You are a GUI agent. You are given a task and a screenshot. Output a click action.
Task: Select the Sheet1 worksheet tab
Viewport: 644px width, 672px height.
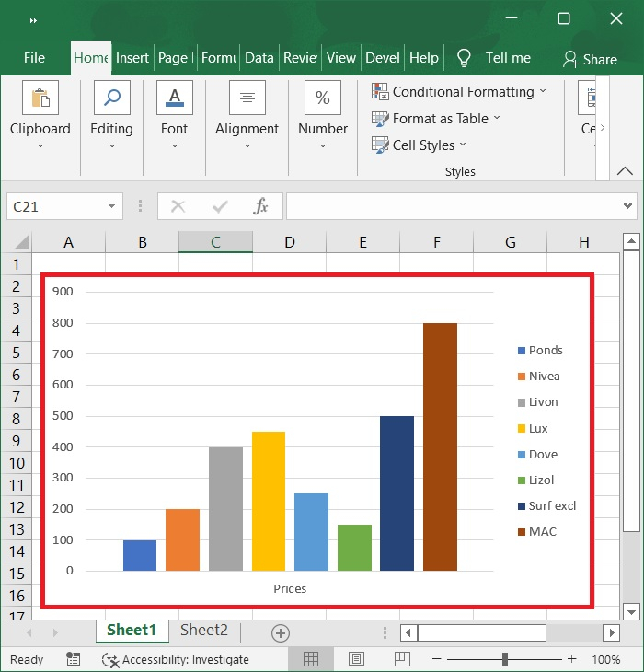point(132,631)
